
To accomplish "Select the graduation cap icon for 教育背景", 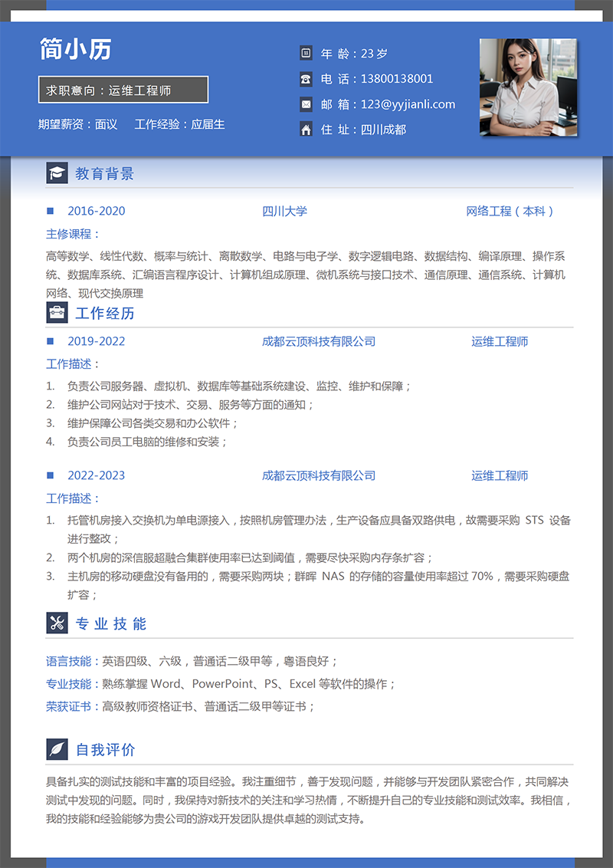I will [57, 173].
